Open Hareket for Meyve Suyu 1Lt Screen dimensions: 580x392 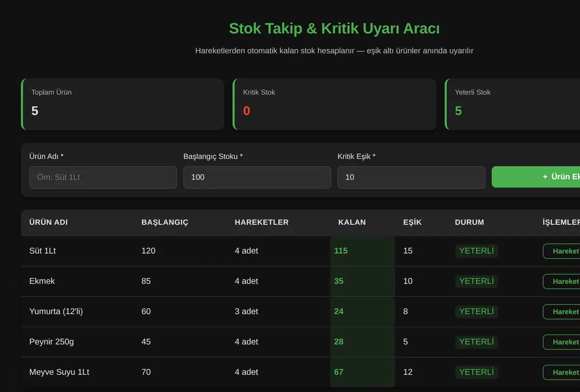[x=562, y=372]
